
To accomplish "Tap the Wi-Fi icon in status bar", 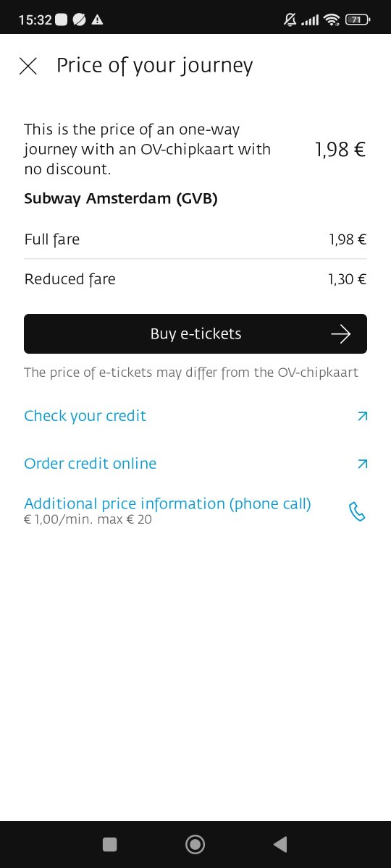I will tap(332, 20).
